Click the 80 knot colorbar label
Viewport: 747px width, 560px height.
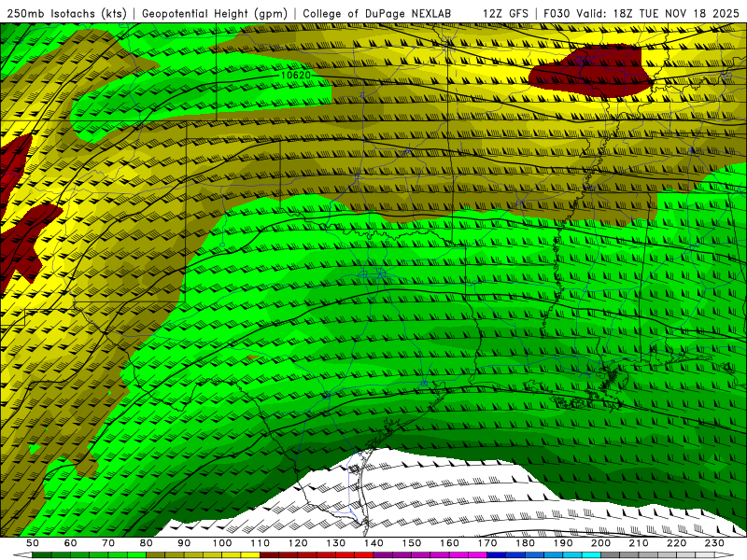pyautogui.click(x=147, y=543)
